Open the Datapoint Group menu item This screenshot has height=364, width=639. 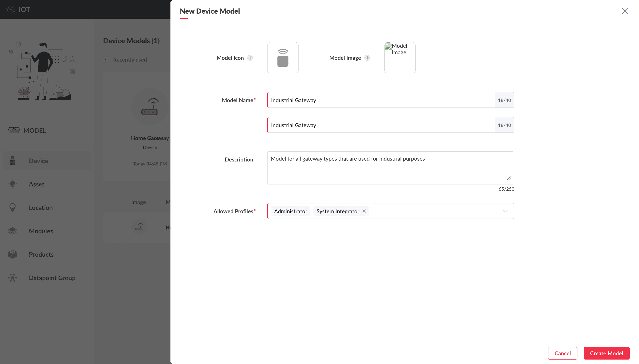pos(52,278)
